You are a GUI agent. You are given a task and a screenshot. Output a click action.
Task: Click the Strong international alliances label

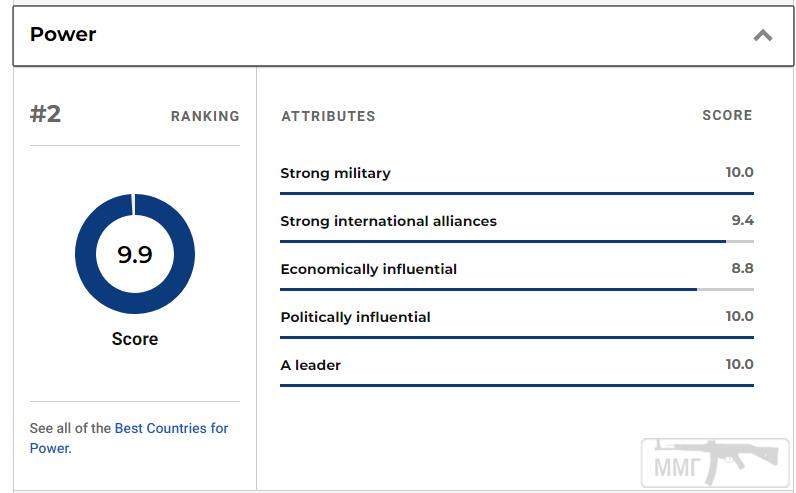388,221
